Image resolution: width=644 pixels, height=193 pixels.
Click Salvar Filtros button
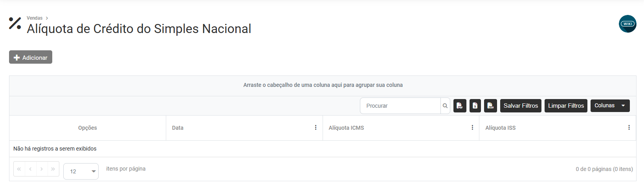pos(521,106)
